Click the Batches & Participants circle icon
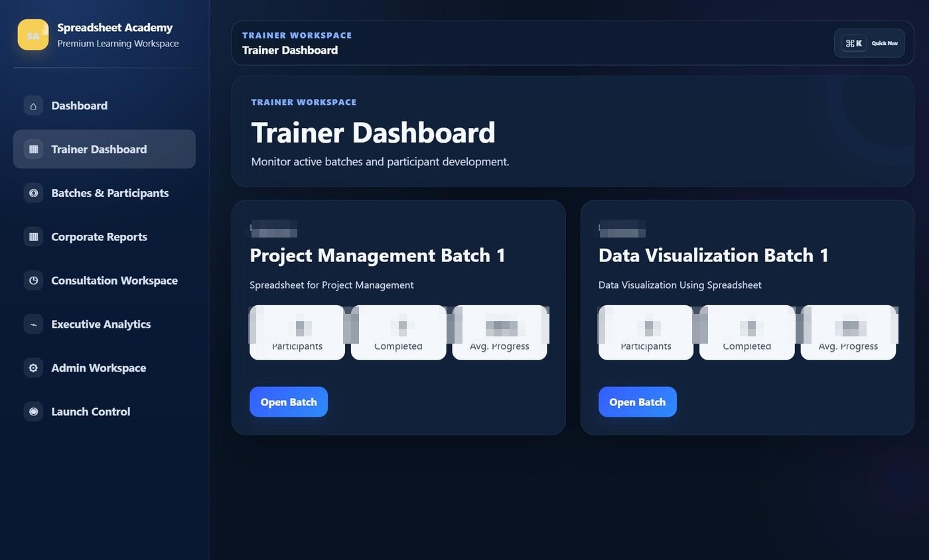Screen dimensions: 929x560 pyautogui.click(x=33, y=193)
